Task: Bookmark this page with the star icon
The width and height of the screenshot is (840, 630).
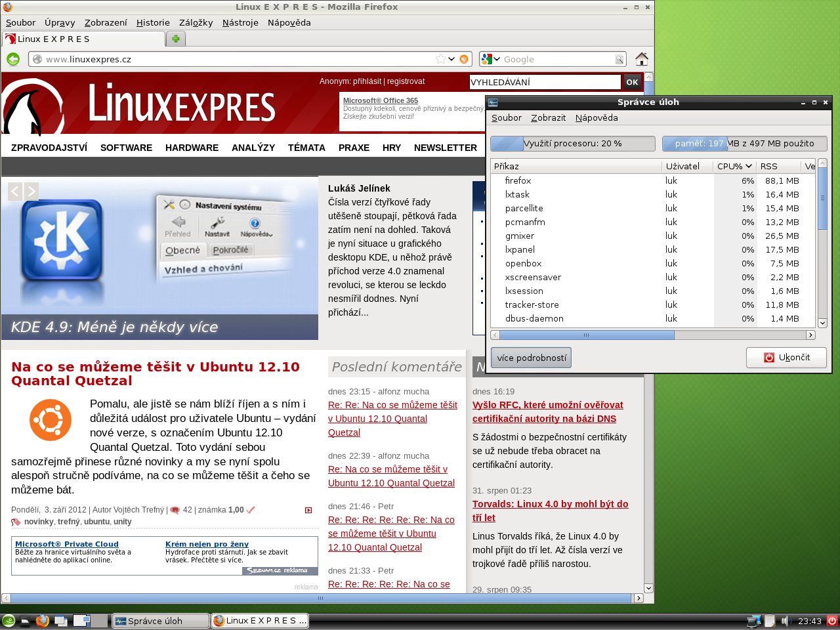Action: pyautogui.click(x=440, y=59)
